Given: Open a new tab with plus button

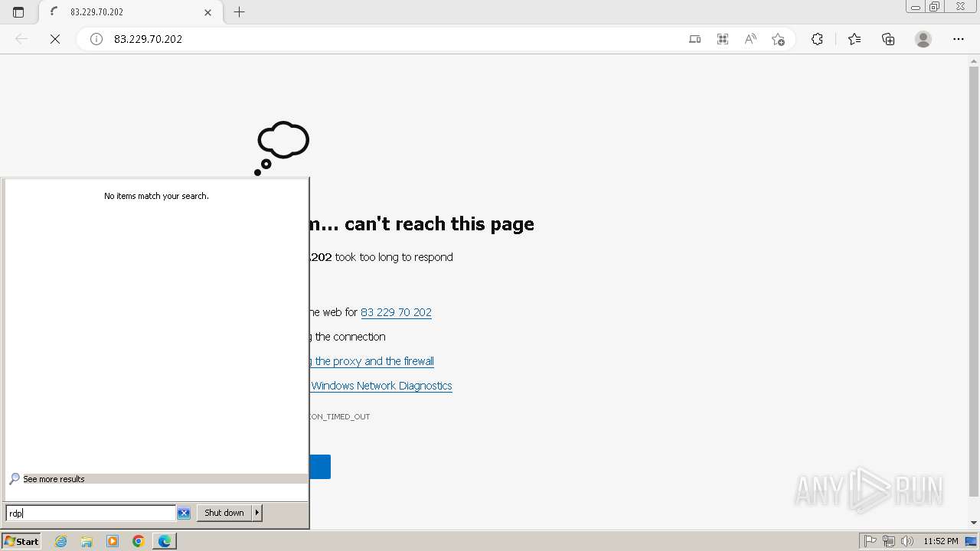Looking at the screenshot, I should [239, 12].
